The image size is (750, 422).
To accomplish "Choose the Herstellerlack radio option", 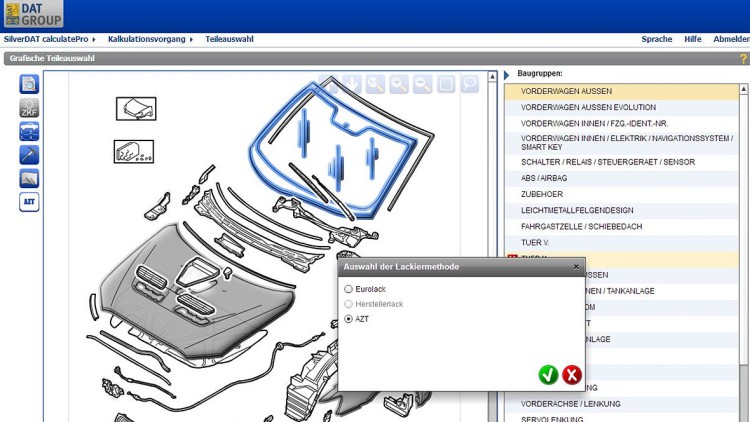I will coord(349,304).
